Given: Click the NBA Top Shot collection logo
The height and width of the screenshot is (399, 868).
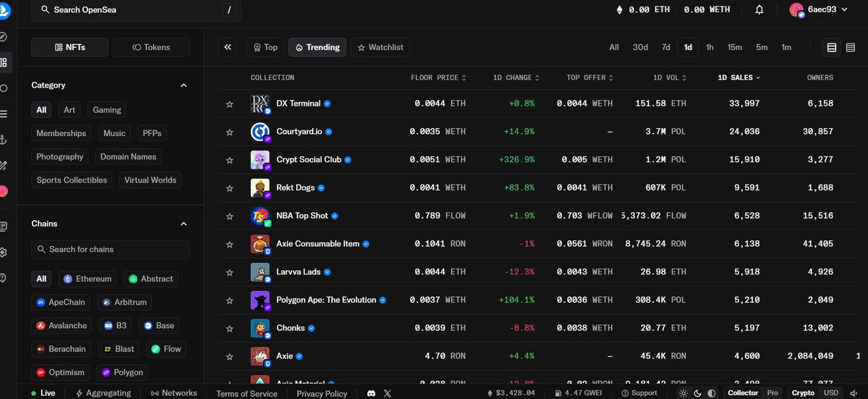Looking at the screenshot, I should (x=260, y=216).
